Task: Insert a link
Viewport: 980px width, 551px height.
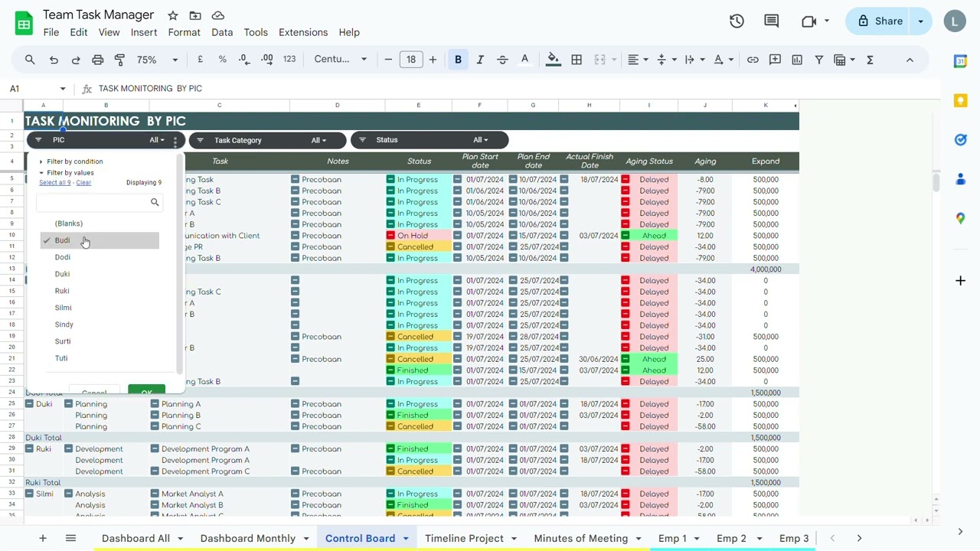Action: (753, 60)
